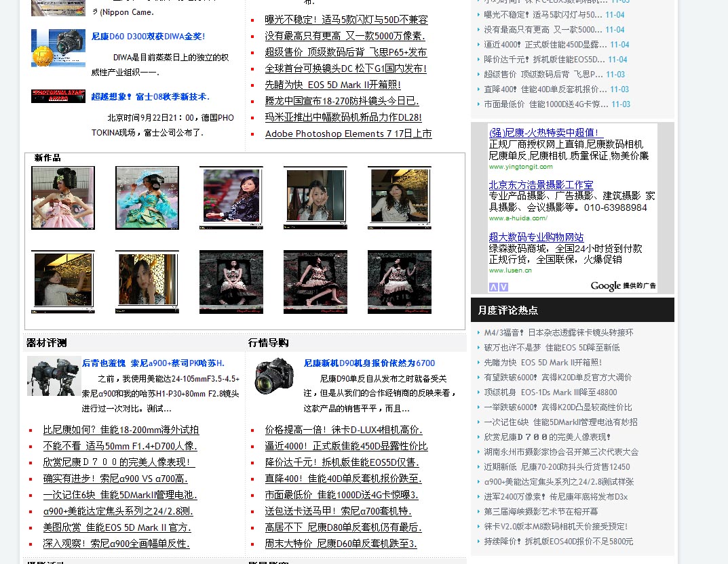
Task: Open the first new-work photo of pink dress
Action: [x=63, y=198]
